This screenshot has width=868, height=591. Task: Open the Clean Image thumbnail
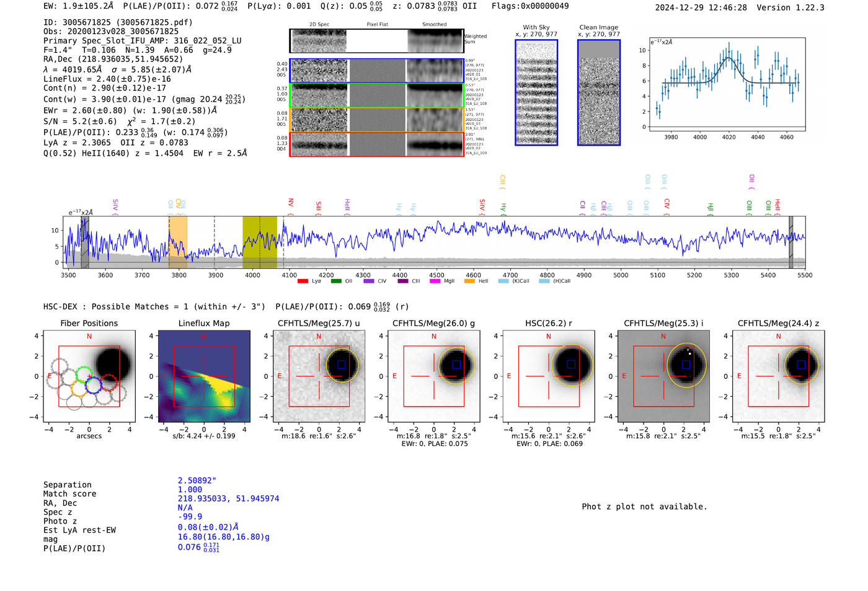click(599, 92)
